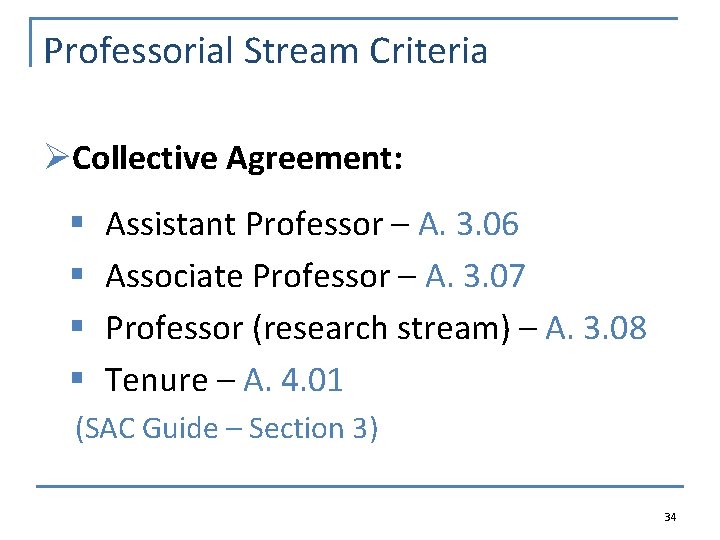This screenshot has height=540, width=720.
Task: Click the square bullet before Tenure
Action: coord(77,378)
